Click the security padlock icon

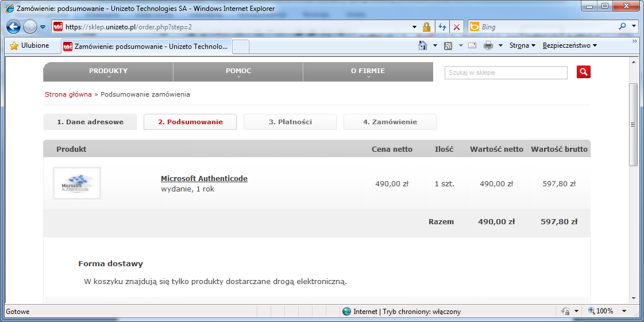[427, 27]
